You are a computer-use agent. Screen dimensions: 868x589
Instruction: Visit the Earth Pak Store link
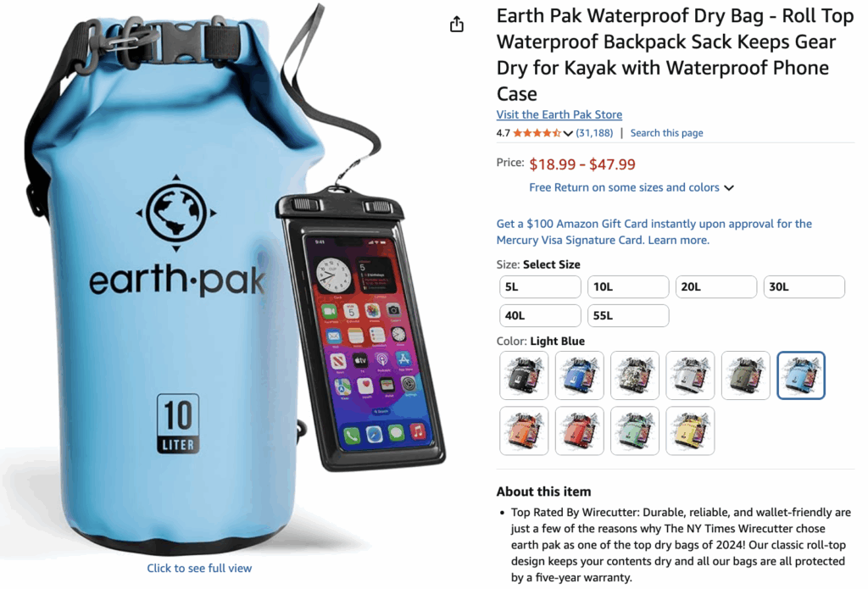tap(559, 114)
